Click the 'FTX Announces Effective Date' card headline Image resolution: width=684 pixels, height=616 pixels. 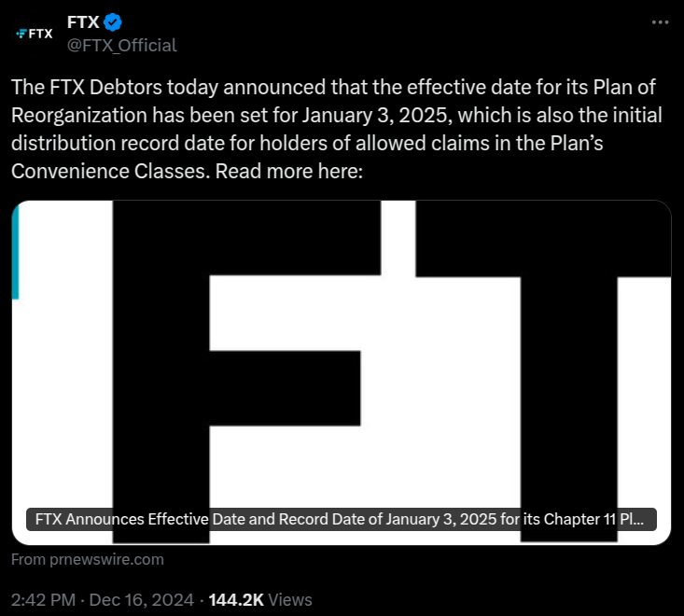click(x=342, y=519)
